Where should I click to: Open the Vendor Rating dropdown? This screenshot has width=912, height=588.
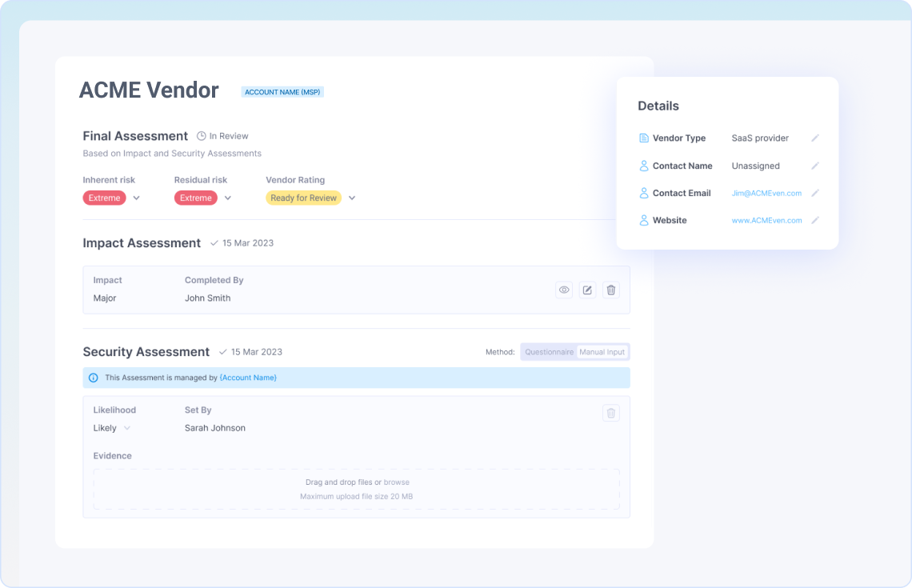click(x=351, y=198)
